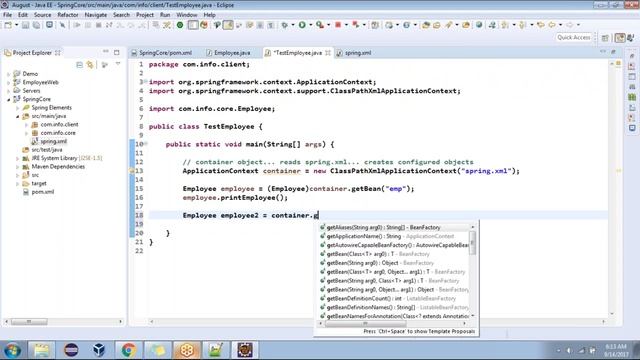
Task: Select spring.xml in Project Explorer
Action: [x=53, y=142]
